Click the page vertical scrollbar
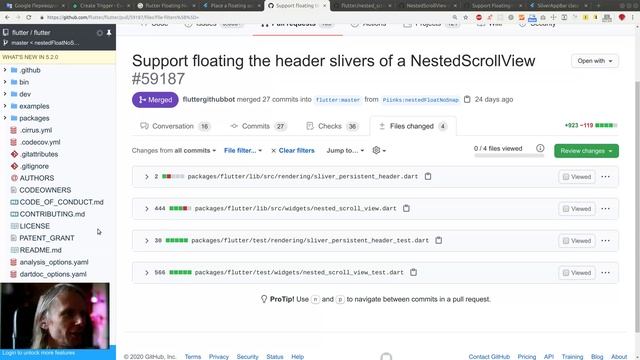 [637, 206]
